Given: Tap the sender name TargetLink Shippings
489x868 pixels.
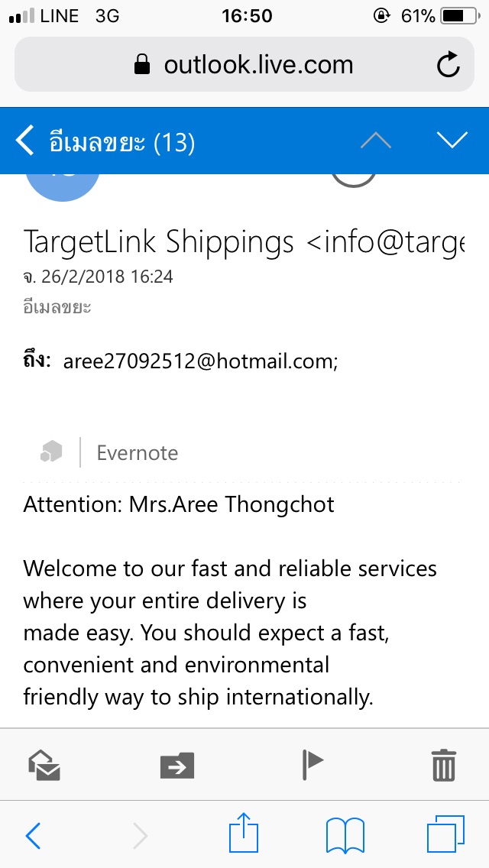Looking at the screenshot, I should point(159,242).
